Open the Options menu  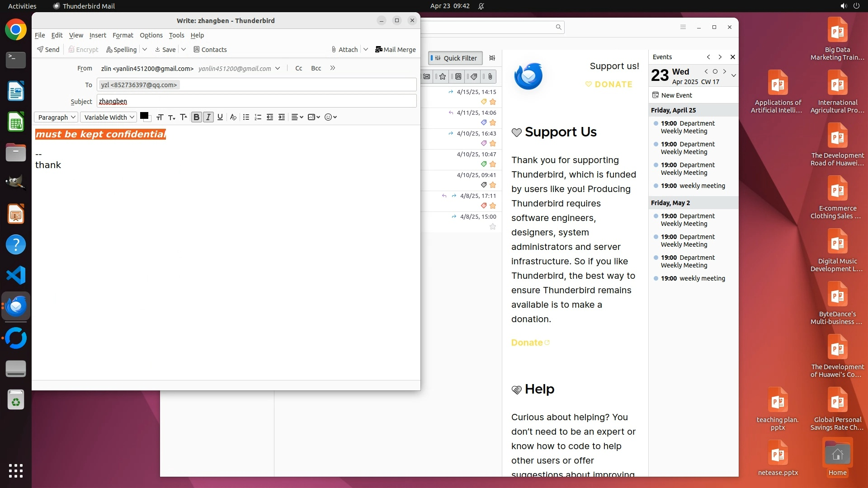(x=151, y=35)
